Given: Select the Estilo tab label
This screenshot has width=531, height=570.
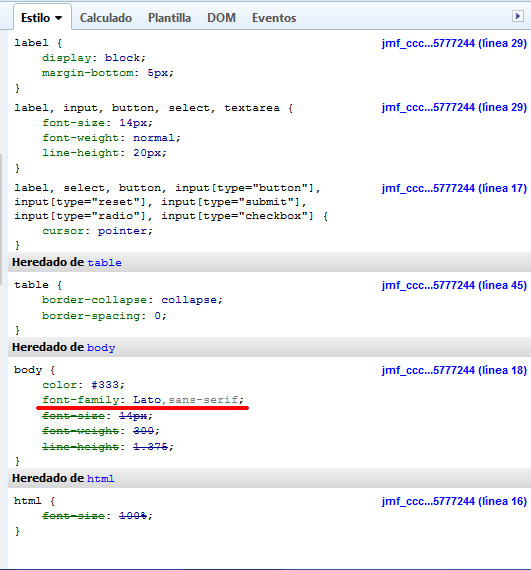Looking at the screenshot, I should pos(35,18).
